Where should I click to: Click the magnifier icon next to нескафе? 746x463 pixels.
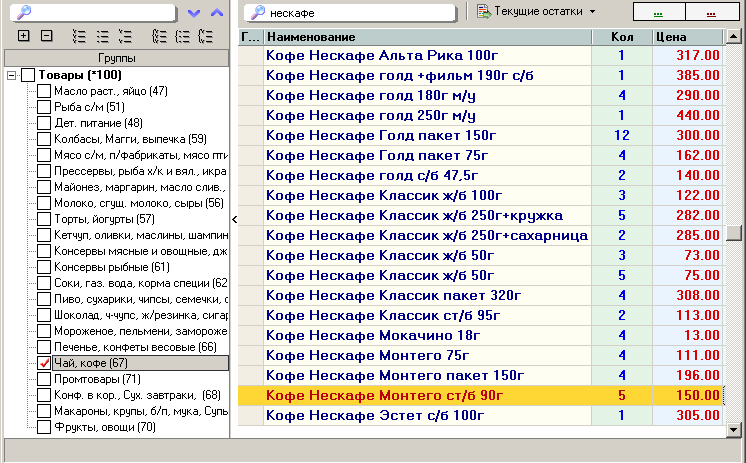coord(257,12)
